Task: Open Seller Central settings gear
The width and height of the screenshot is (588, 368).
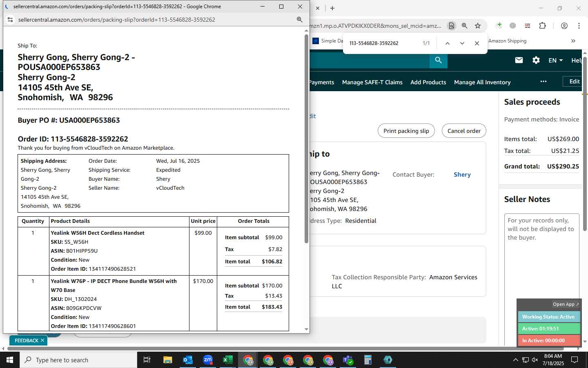Action: point(536,60)
